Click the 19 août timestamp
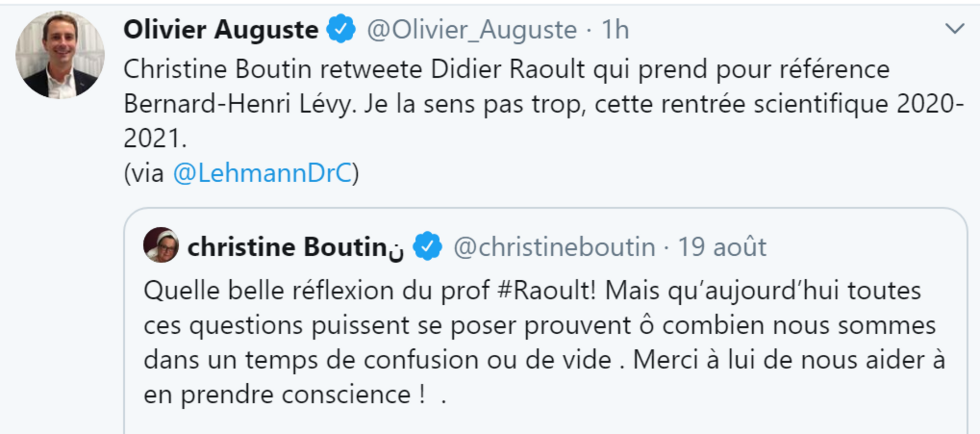980x434 pixels. (x=722, y=247)
